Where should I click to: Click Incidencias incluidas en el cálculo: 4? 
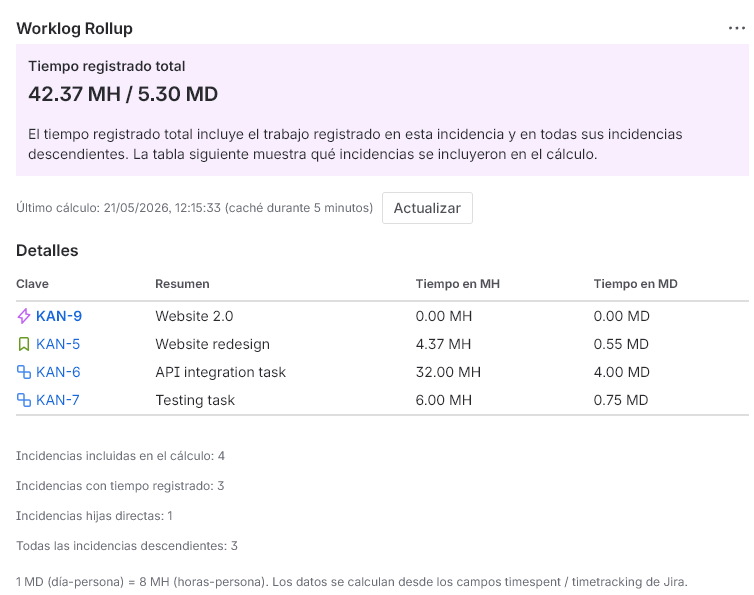120,456
